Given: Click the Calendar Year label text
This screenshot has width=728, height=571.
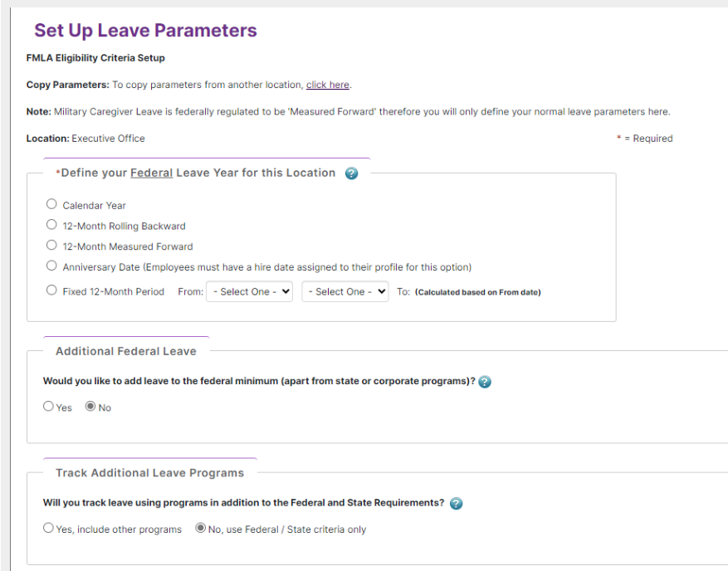Looking at the screenshot, I should point(95,206).
